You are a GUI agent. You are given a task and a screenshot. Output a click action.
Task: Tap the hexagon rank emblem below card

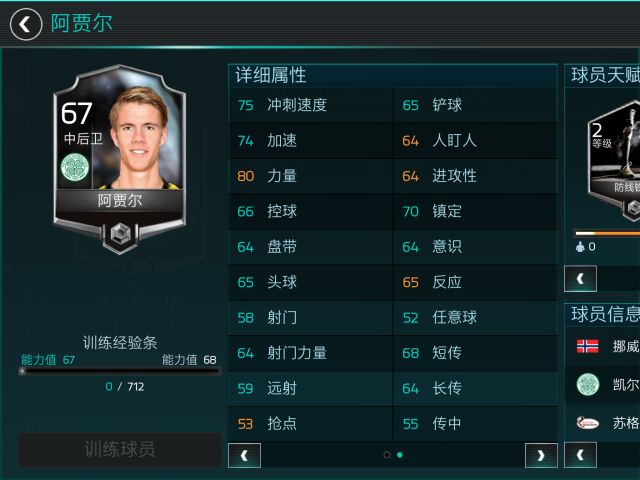pos(120,235)
